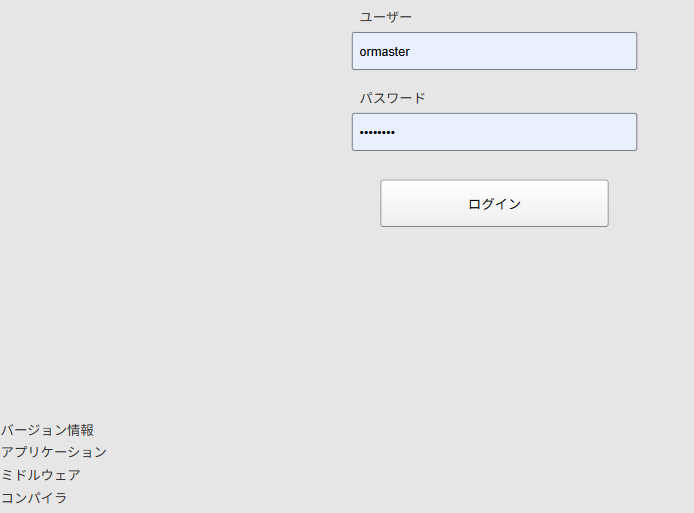Viewport: 694px width, 513px height.
Task: Click the field containing ormaster
Action: point(494,51)
